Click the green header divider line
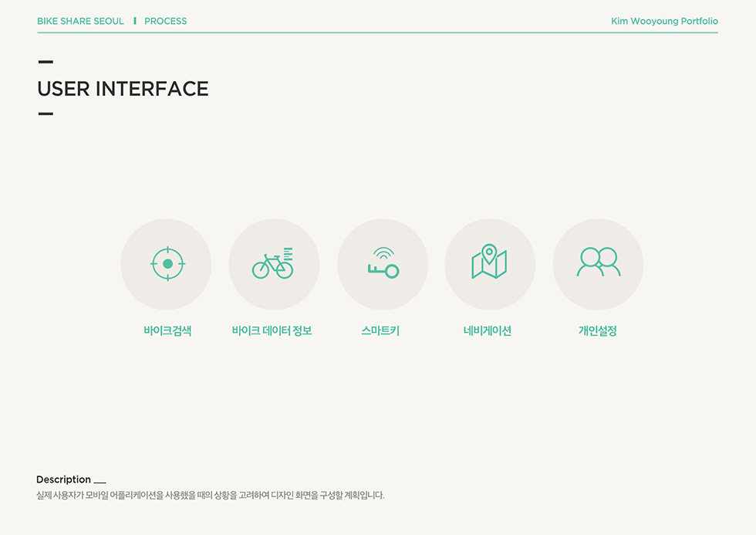Image resolution: width=756 pixels, height=535 pixels. (x=377, y=33)
